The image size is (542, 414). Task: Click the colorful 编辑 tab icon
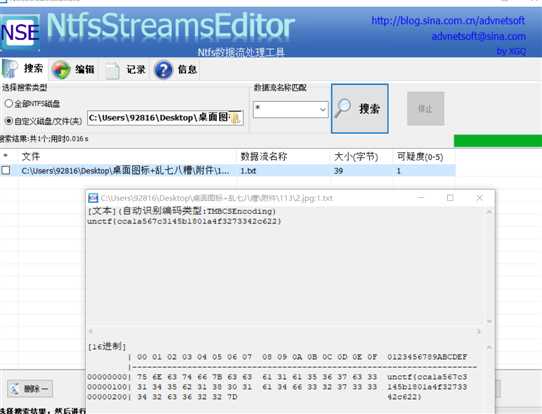[x=61, y=69]
